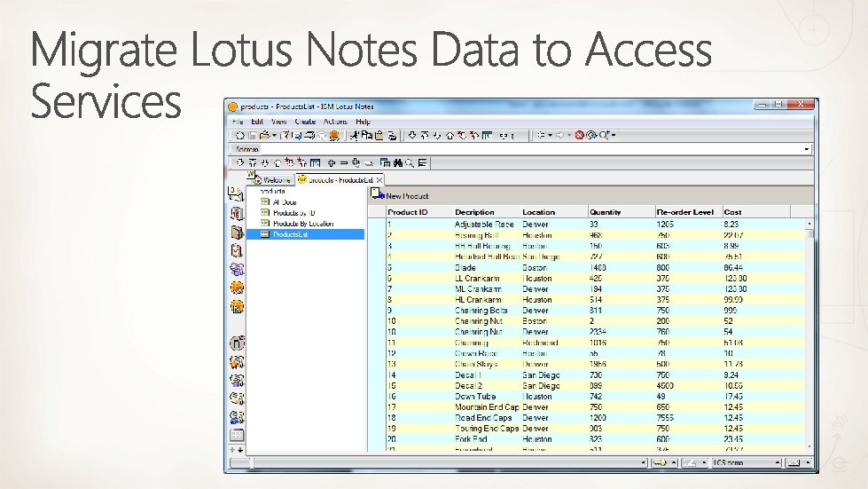The height and width of the screenshot is (489, 868).
Task: Open the brown Address Book bookmark icon
Action: [237, 232]
